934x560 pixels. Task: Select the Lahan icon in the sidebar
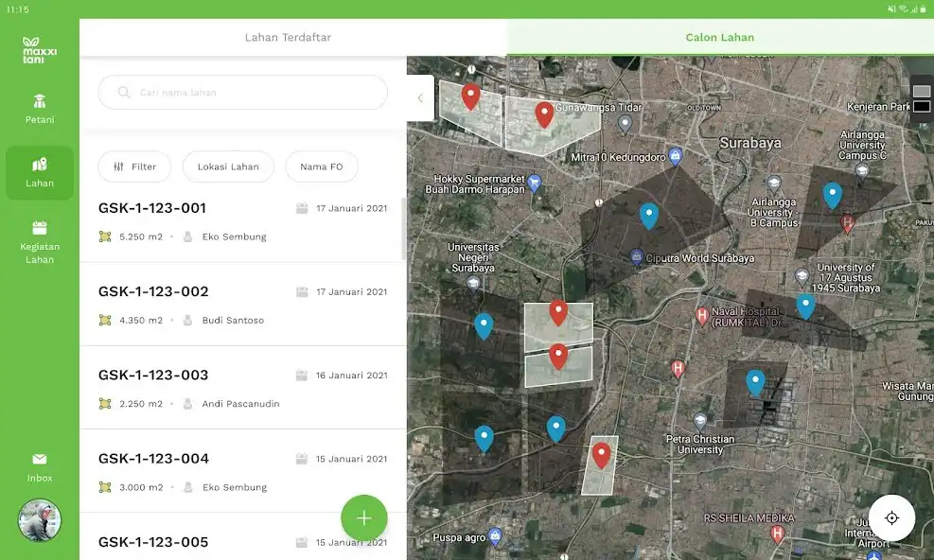coord(39,173)
